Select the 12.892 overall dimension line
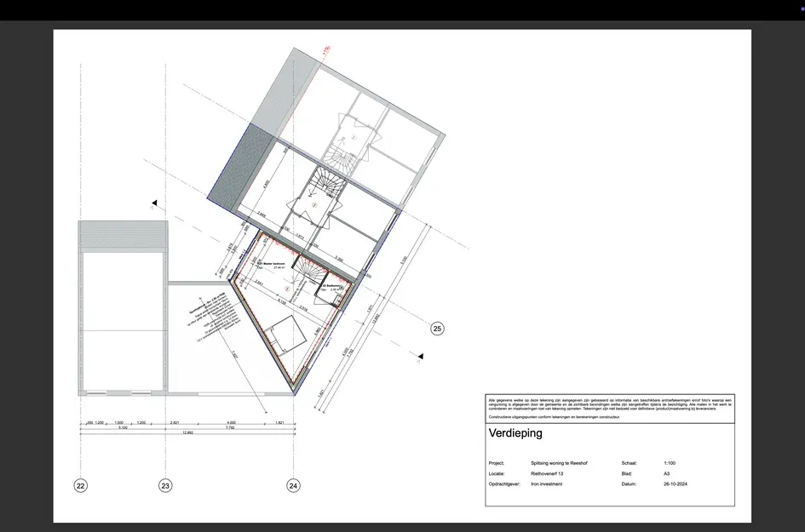The image size is (805, 532). click(x=189, y=432)
